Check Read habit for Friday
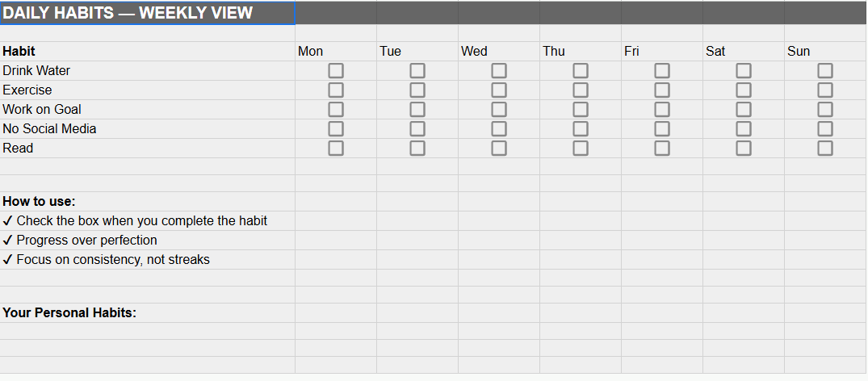Image resolution: width=868 pixels, height=381 pixels. click(662, 149)
